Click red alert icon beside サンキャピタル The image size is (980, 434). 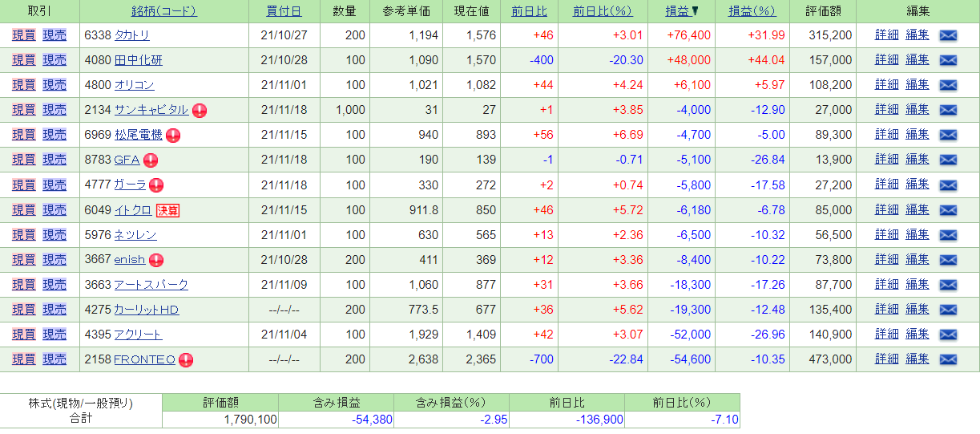199,111
